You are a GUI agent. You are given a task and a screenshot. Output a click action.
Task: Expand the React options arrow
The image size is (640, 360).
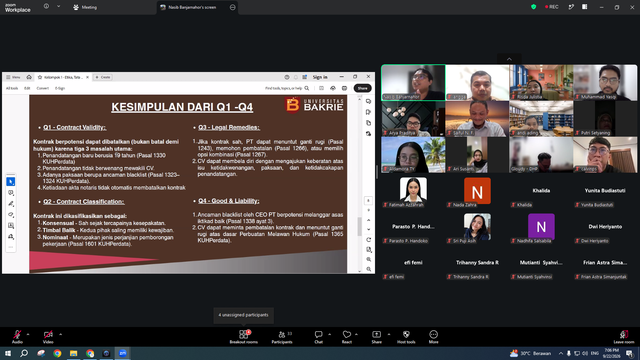pos(356,334)
